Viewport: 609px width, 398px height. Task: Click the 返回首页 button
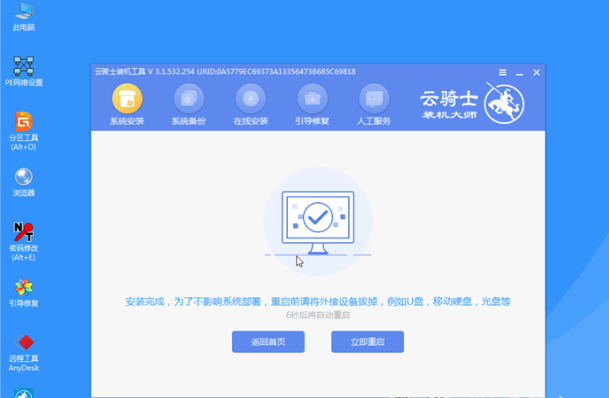pos(268,342)
